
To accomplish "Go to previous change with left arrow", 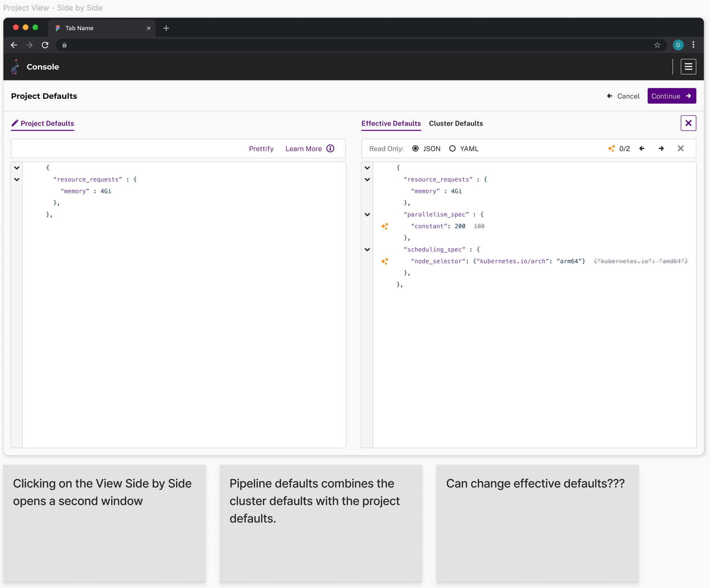I will point(642,148).
